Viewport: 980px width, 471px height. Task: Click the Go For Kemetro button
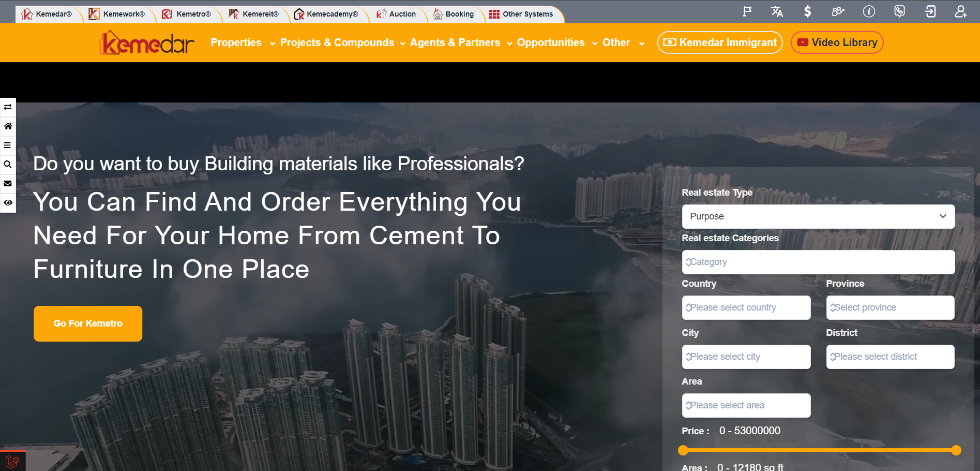coord(88,323)
